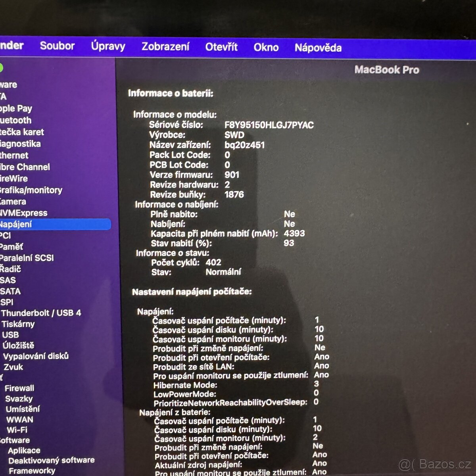Select SPI in the sidebar
The width and height of the screenshot is (476, 476).
point(7,302)
